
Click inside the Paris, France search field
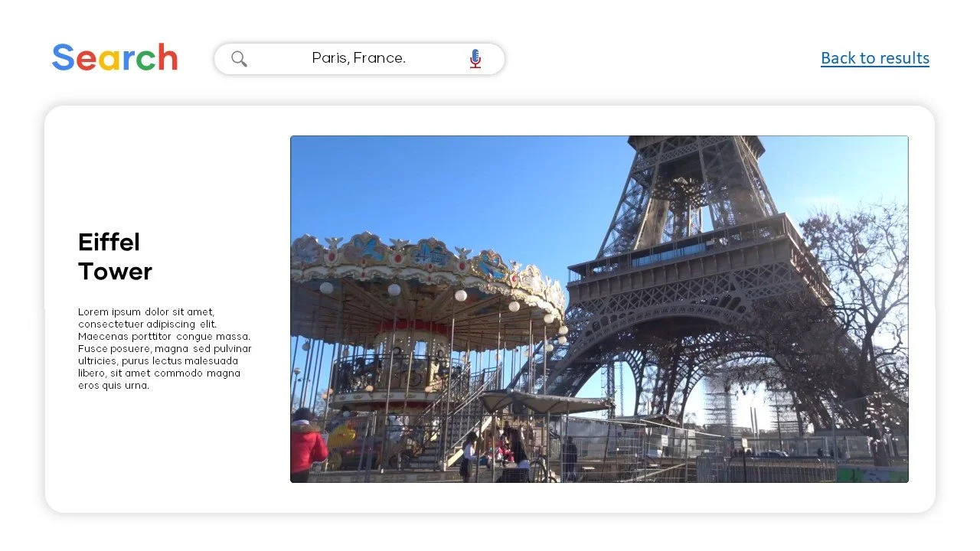(x=358, y=58)
